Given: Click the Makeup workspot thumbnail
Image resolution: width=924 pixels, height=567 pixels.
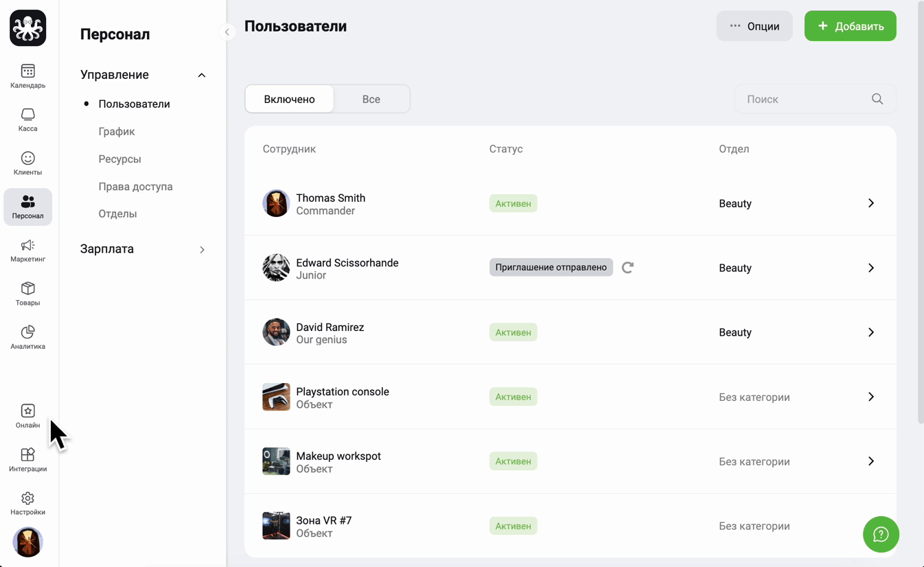Looking at the screenshot, I should (276, 461).
